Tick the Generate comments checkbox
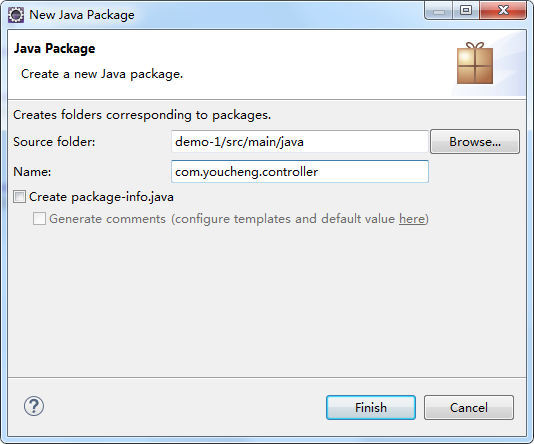Screen dimensions: 534x444 (x=39, y=219)
